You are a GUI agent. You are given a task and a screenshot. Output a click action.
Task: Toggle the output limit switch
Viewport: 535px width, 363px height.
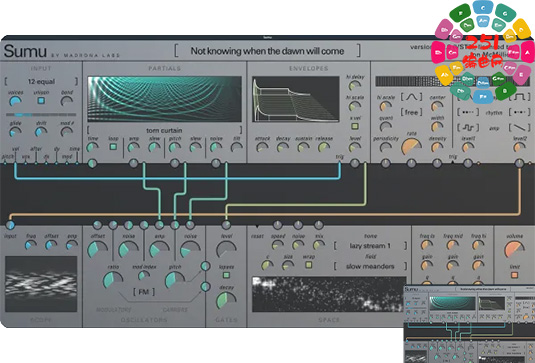[x=514, y=275]
